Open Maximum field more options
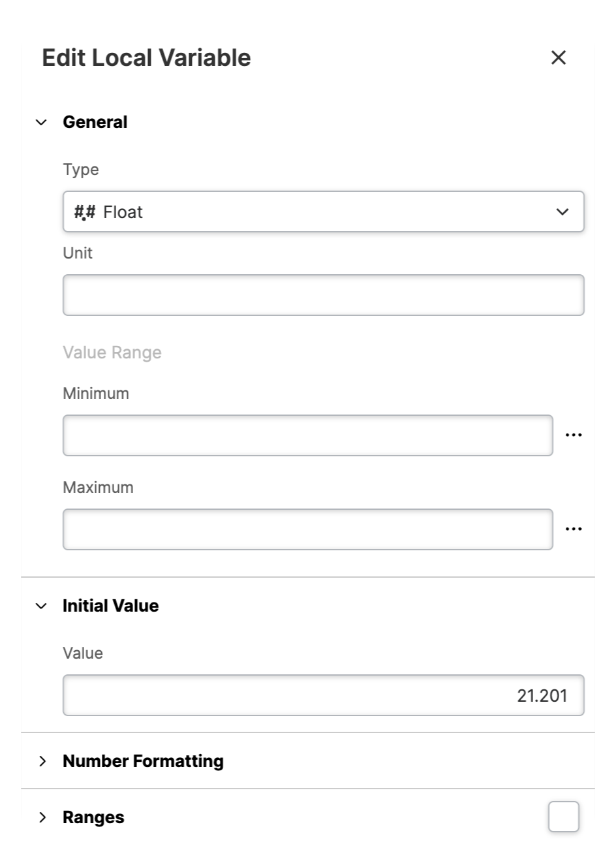Viewport: 616px width, 863px height. tap(574, 529)
